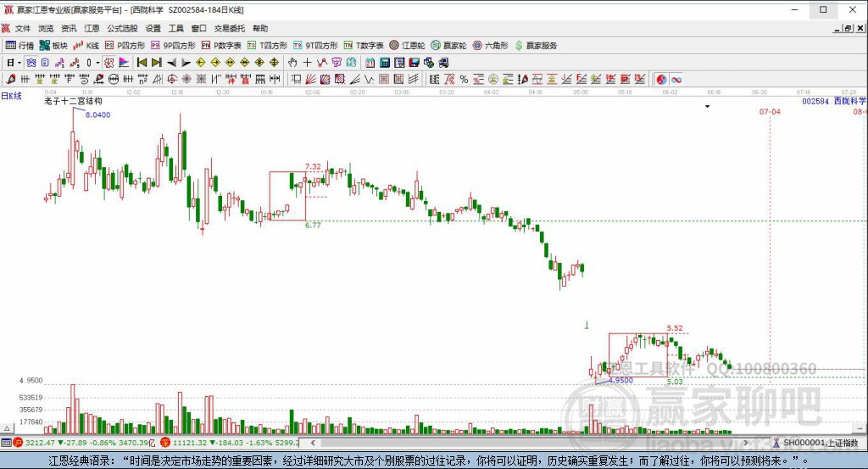
Task: Click the 07-04 date marker label
Action: click(x=770, y=111)
